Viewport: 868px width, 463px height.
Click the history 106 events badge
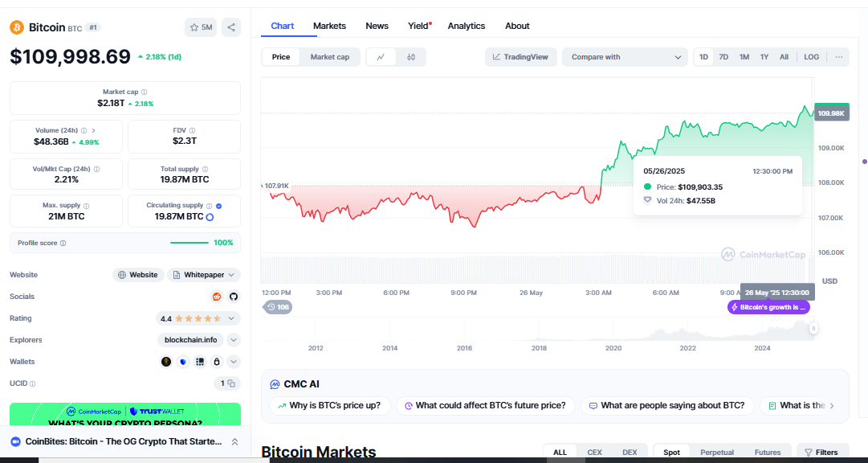tap(278, 307)
